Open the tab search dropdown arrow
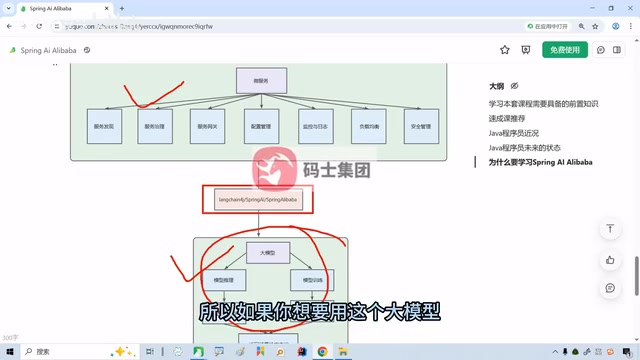This screenshot has width=640, height=360. (8, 8)
